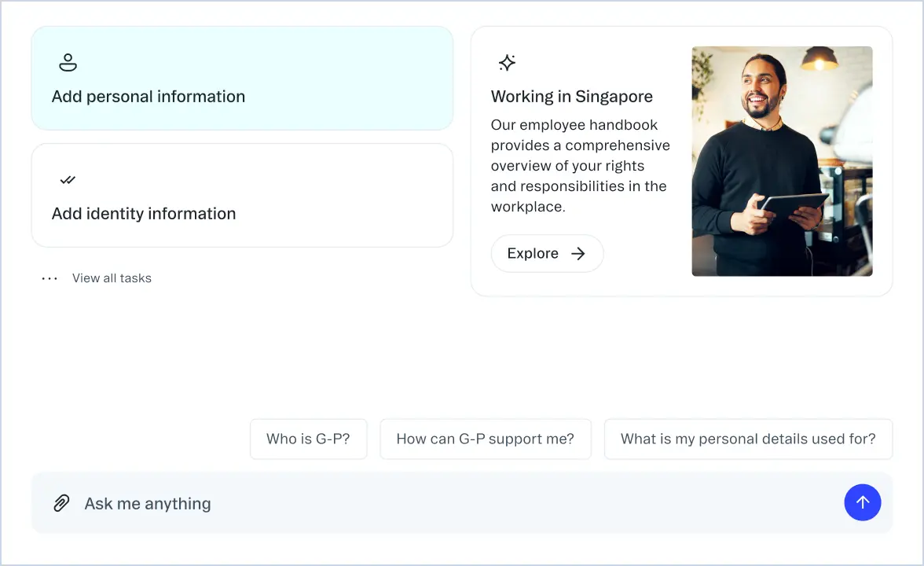This screenshot has width=924, height=566.
Task: Select What is my personal details used for?
Action: 748,439
